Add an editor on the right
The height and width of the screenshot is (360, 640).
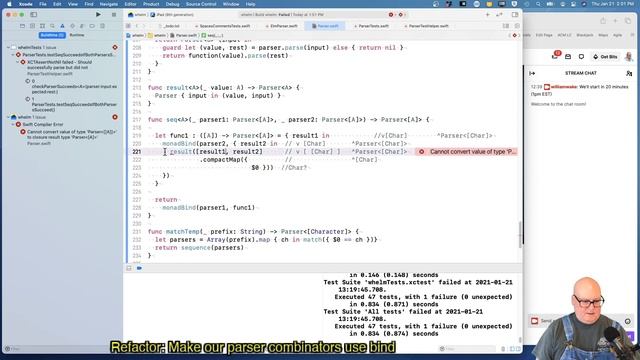pos(517,26)
